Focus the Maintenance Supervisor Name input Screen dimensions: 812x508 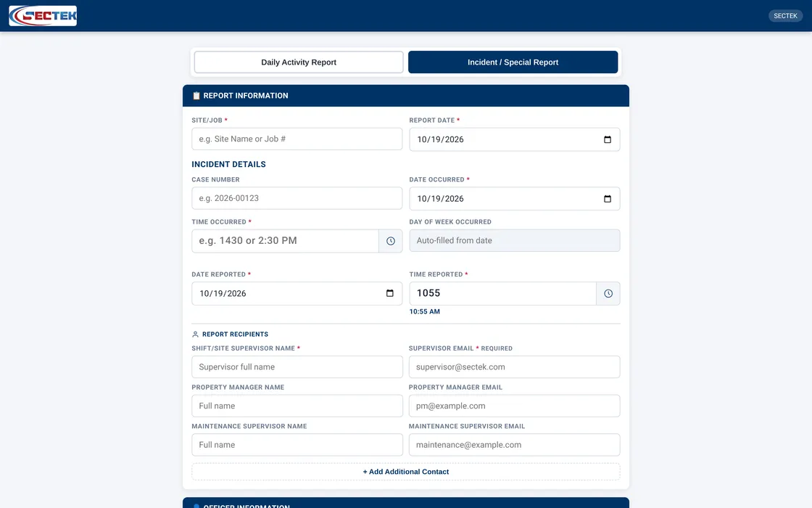297,445
